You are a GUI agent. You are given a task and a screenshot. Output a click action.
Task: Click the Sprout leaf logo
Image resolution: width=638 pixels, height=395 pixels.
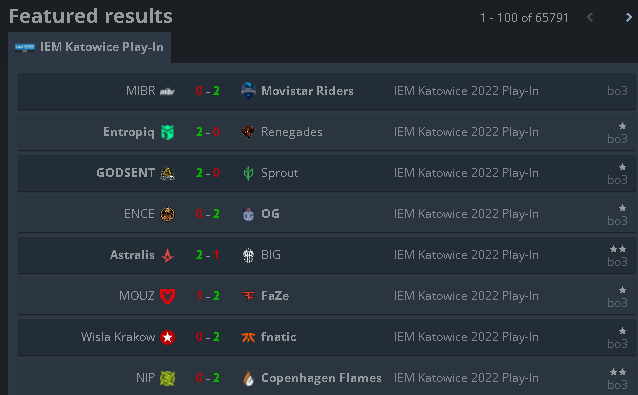coord(248,173)
